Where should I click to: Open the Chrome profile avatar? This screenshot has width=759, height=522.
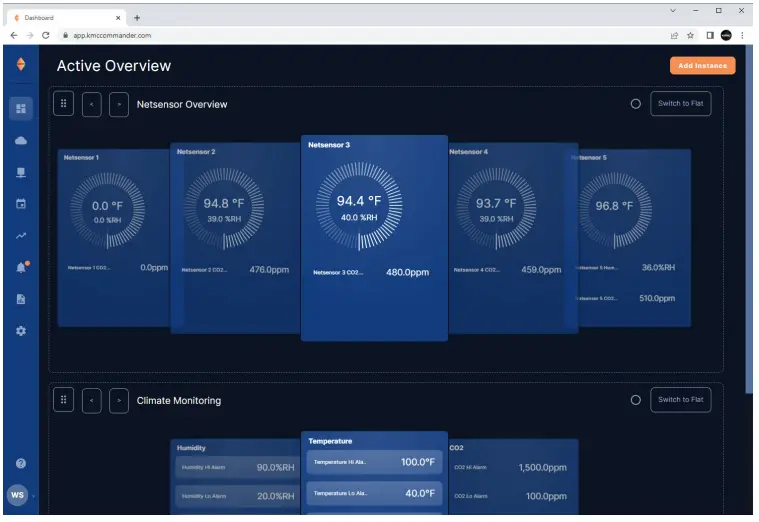[x=726, y=35]
